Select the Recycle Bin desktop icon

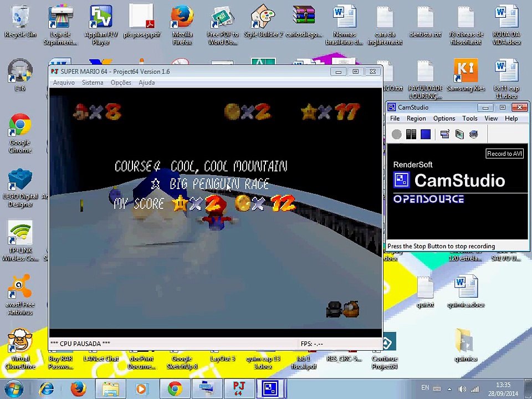click(20, 21)
